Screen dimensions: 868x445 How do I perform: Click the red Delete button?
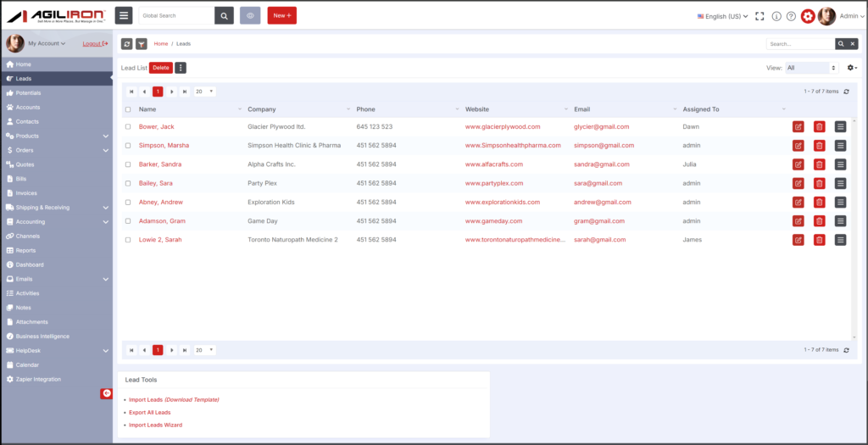pyautogui.click(x=160, y=68)
